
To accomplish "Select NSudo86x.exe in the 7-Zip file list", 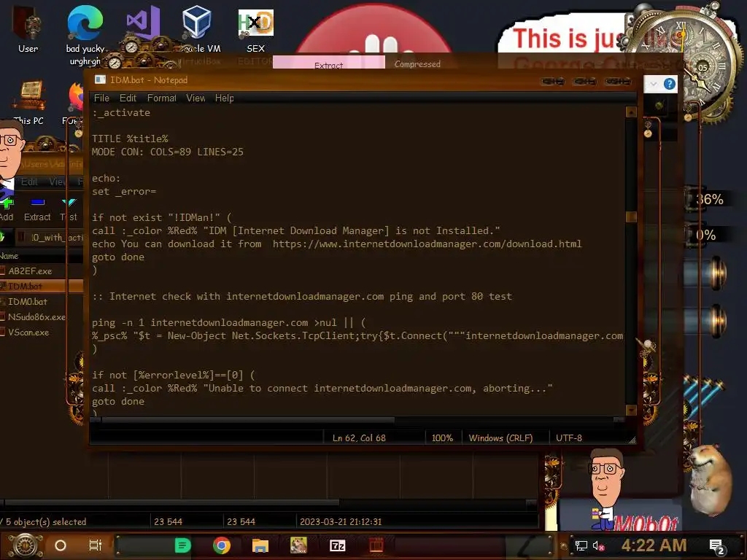I will 36,317.
